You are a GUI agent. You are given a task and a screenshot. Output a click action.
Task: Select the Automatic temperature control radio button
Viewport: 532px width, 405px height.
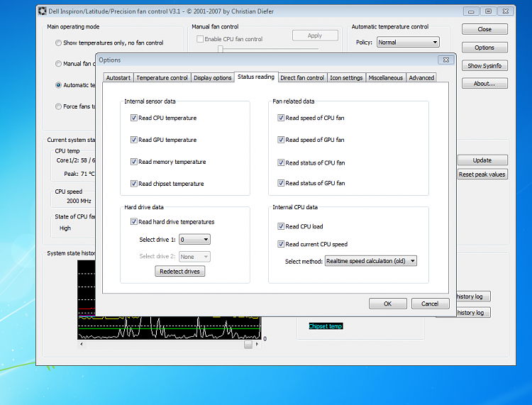pyautogui.click(x=58, y=85)
